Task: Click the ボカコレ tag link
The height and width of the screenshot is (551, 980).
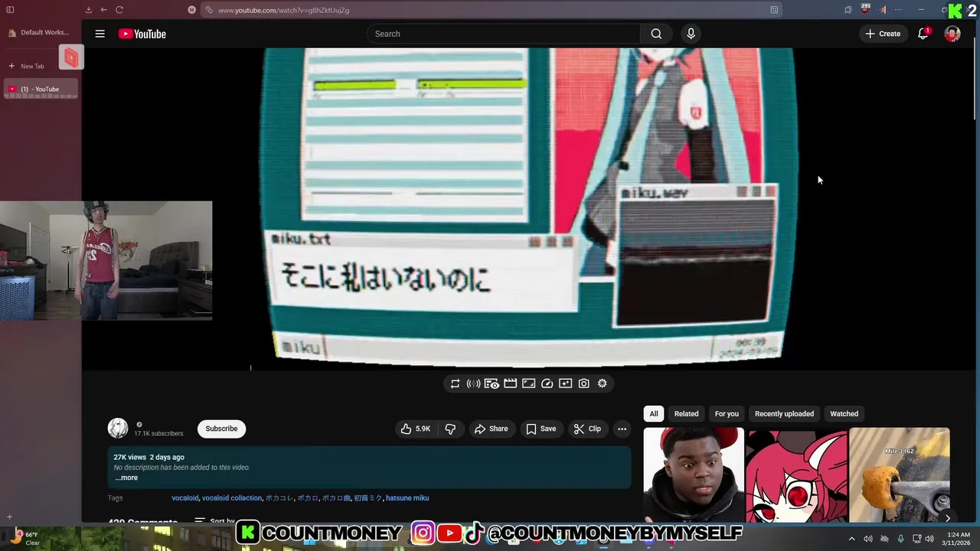Action: click(x=279, y=498)
